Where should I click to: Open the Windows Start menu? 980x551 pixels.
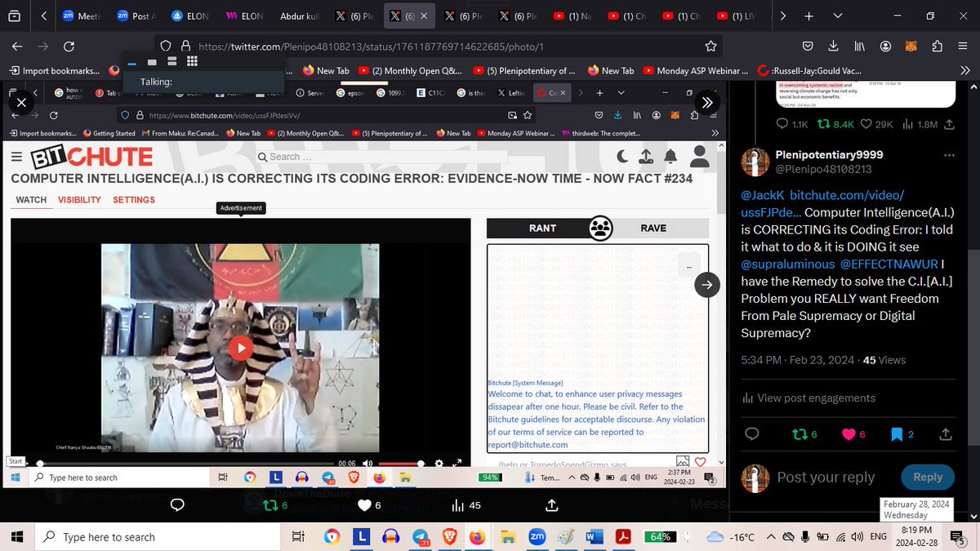tap(16, 536)
